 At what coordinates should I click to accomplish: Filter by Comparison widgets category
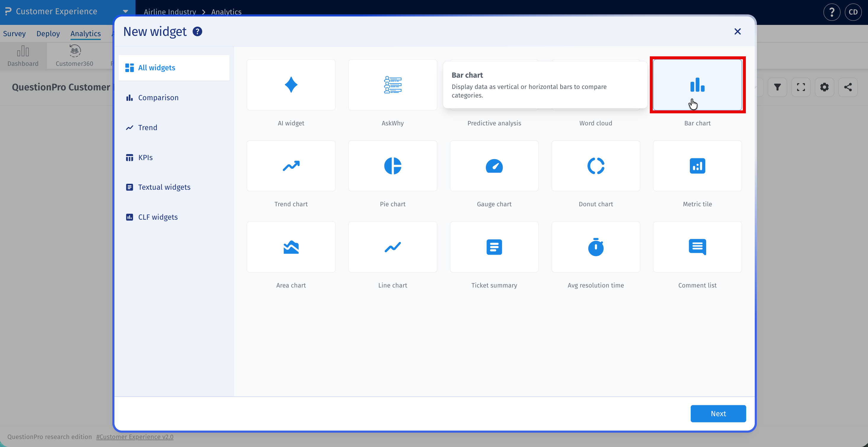coord(174,98)
